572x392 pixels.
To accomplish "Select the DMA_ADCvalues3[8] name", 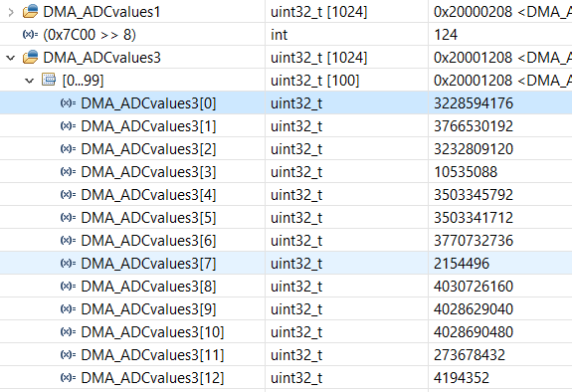I will click(148, 287).
